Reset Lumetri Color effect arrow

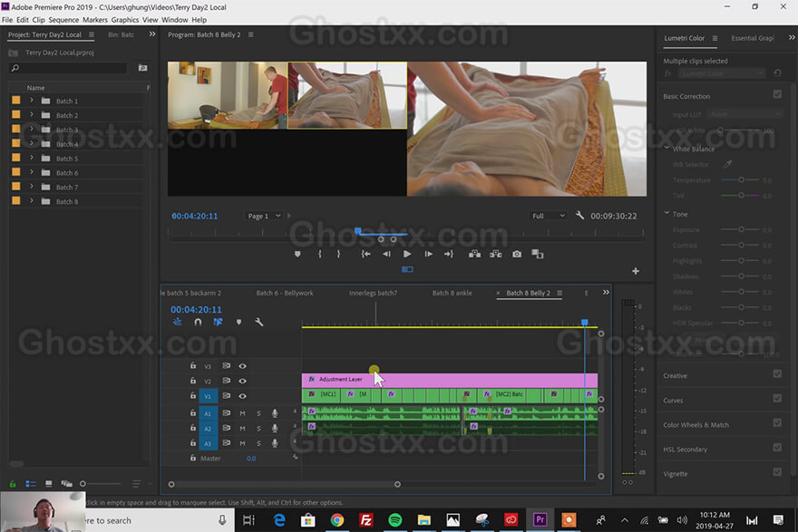tap(777, 73)
